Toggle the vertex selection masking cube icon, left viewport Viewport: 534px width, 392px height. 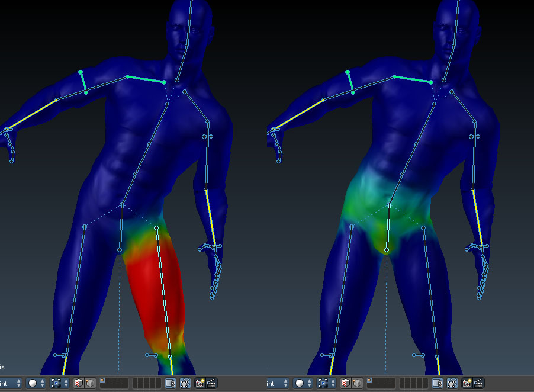(89, 383)
